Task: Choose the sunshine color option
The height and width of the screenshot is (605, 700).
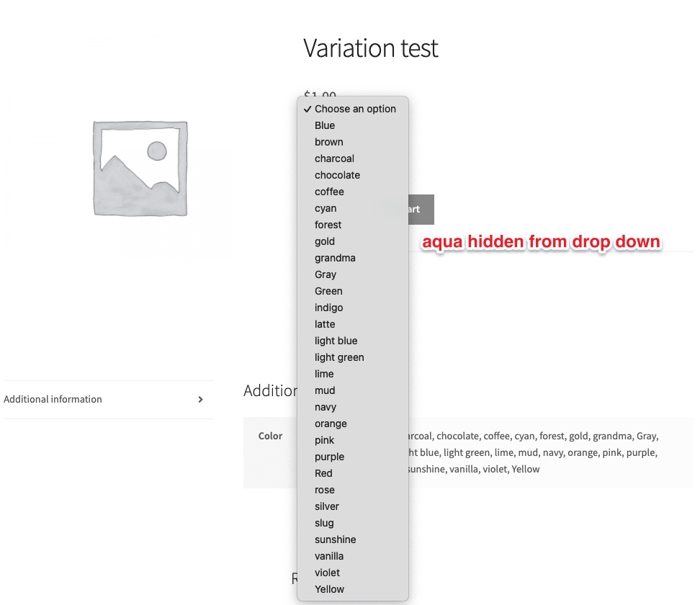Action: click(x=335, y=539)
